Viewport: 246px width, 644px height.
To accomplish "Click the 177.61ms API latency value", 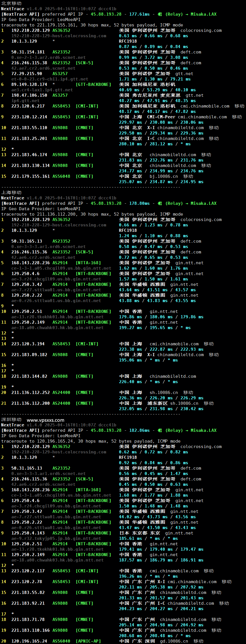I will pyautogui.click(x=140, y=14).
